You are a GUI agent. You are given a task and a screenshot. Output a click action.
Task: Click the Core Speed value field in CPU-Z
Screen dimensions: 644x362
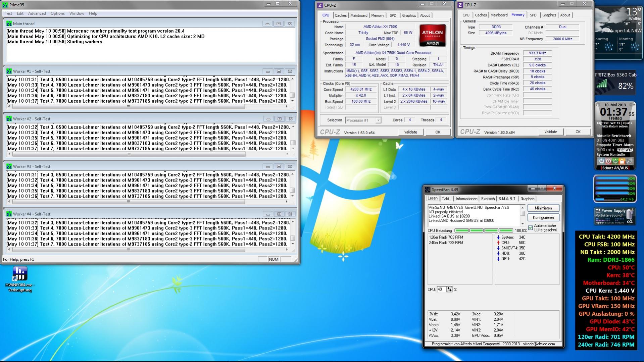361,90
